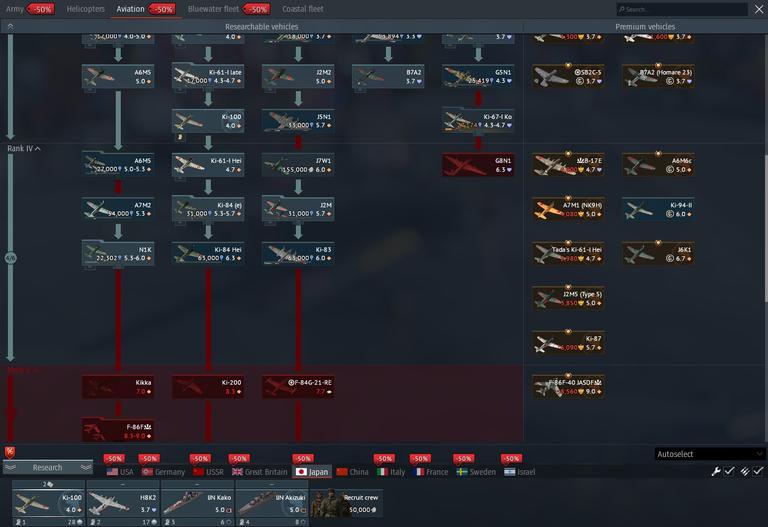The width and height of the screenshot is (768, 527).
Task: Switch to the France nation tab
Action: coord(431,472)
